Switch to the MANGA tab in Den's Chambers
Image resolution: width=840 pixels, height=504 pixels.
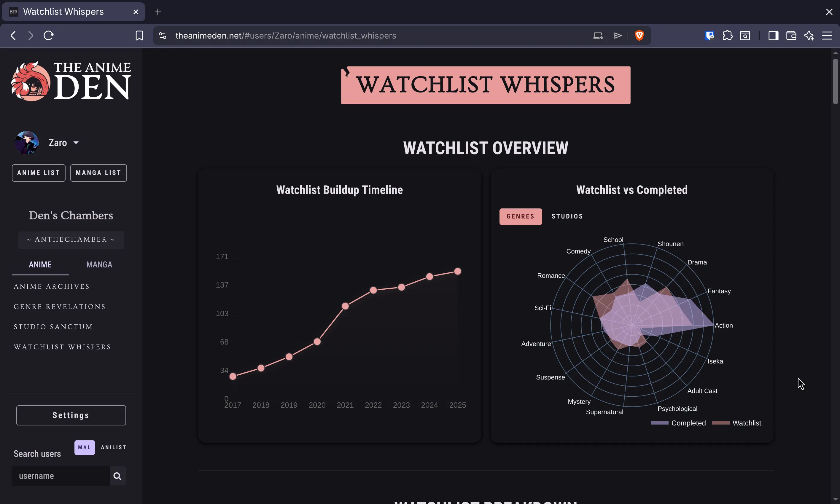tap(99, 264)
